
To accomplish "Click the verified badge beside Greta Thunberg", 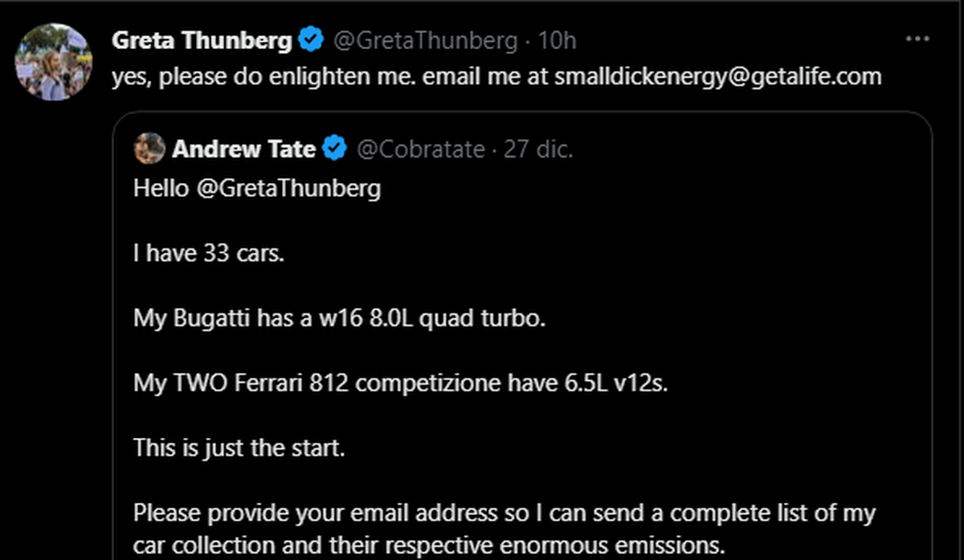I will click(x=311, y=39).
